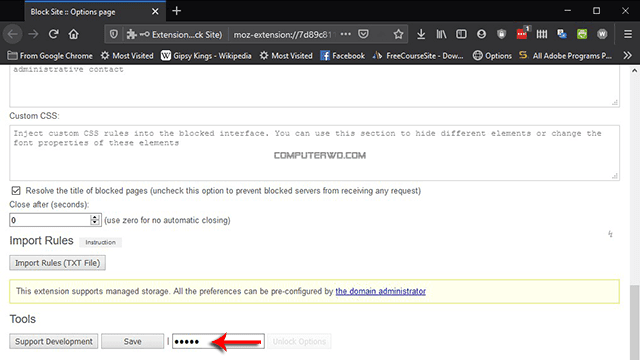Click Import Rules (TXT File) button
640x360 pixels.
point(58,263)
